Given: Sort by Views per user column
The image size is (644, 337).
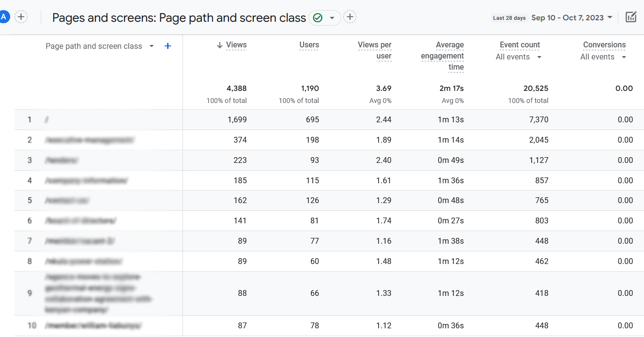Looking at the screenshot, I should coord(374,50).
